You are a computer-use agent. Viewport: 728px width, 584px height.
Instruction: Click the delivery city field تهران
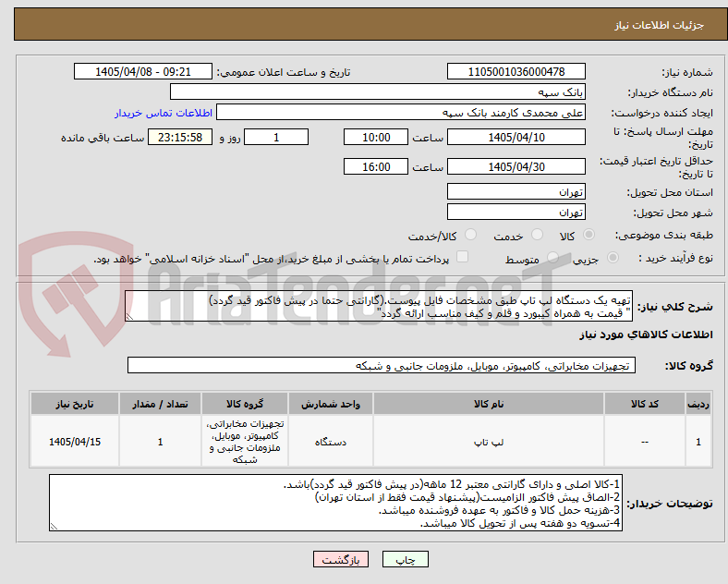516,213
